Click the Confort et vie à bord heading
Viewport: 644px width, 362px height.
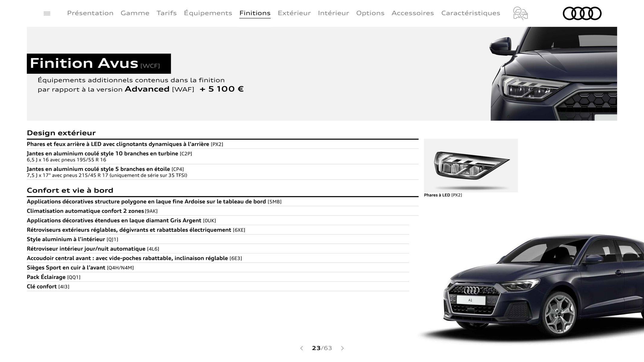(x=70, y=190)
